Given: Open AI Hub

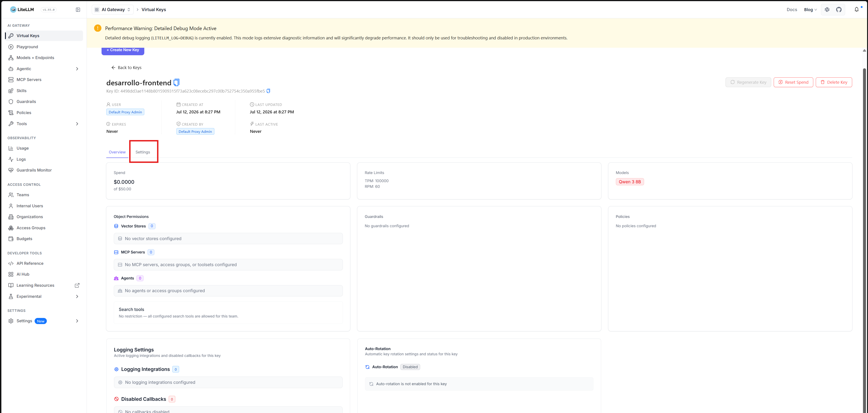Looking at the screenshot, I should tap(44, 275).
